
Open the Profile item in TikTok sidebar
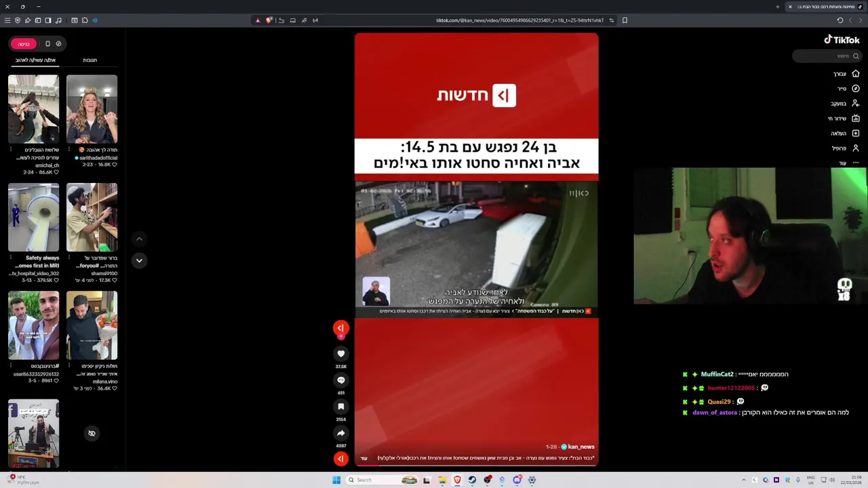(x=846, y=148)
